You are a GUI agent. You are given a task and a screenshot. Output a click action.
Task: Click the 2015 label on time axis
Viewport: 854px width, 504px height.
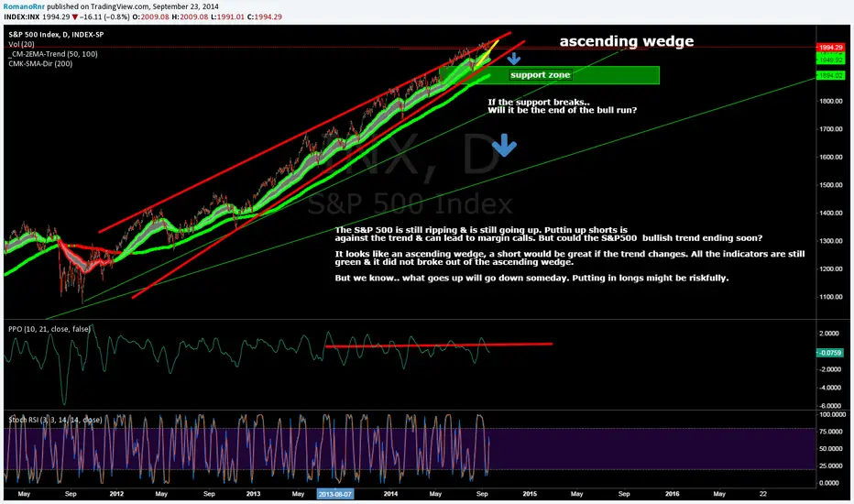(x=530, y=494)
